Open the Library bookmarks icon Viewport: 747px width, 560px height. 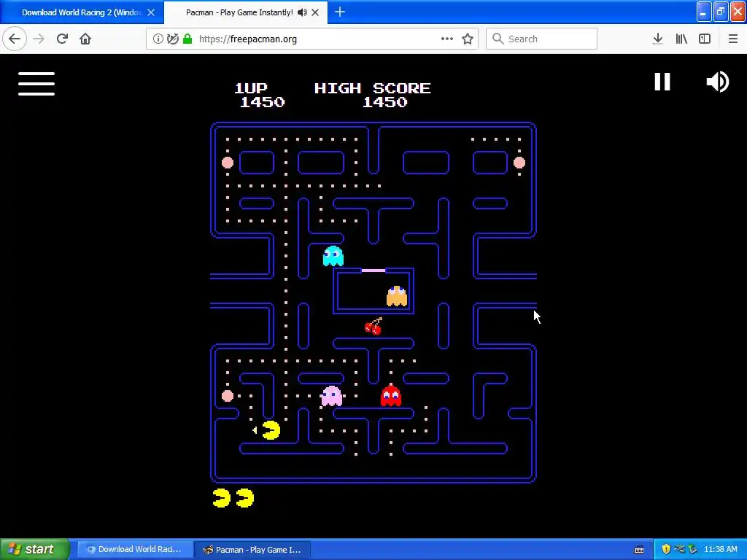(x=681, y=39)
